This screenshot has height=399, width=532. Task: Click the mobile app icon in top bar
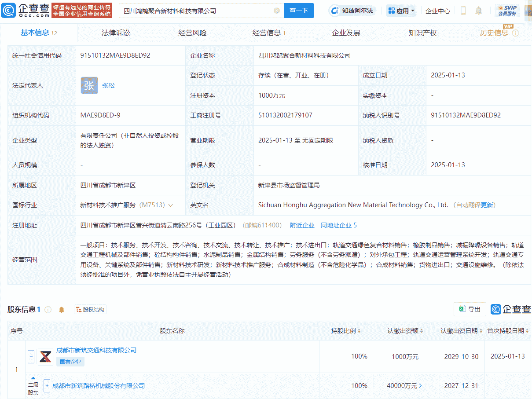click(x=462, y=10)
